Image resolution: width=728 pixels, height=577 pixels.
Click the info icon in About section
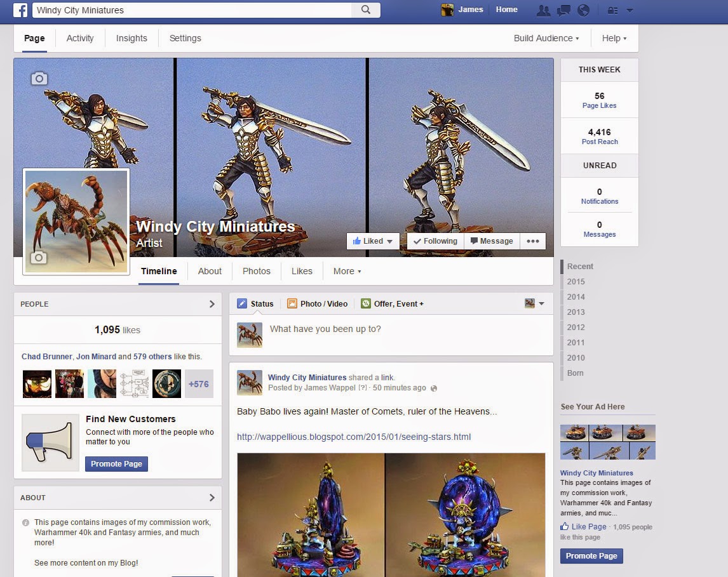click(25, 523)
